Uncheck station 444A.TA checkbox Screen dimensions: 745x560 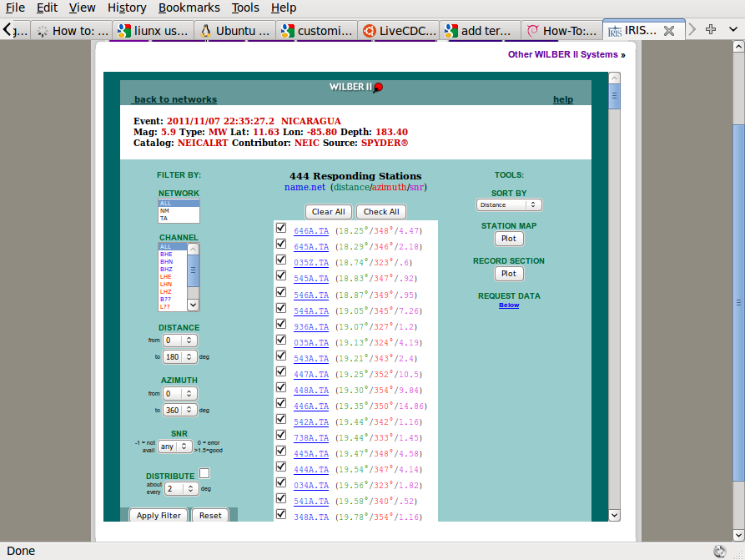click(x=281, y=467)
